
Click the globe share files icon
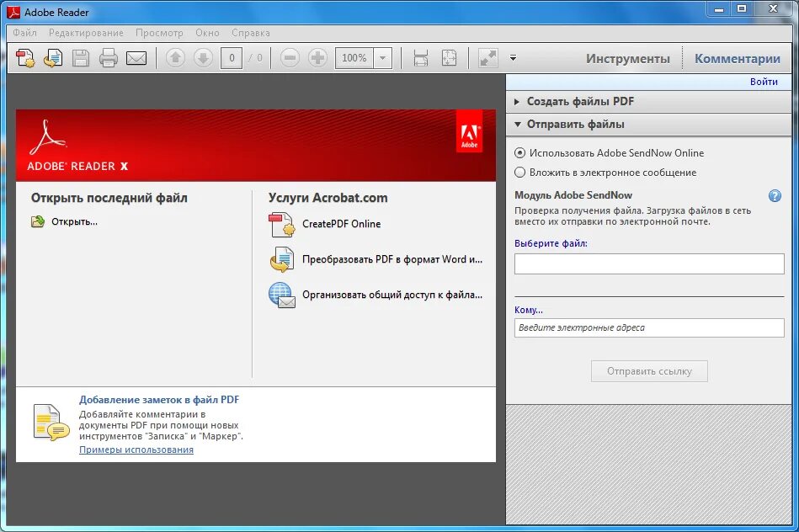281,295
